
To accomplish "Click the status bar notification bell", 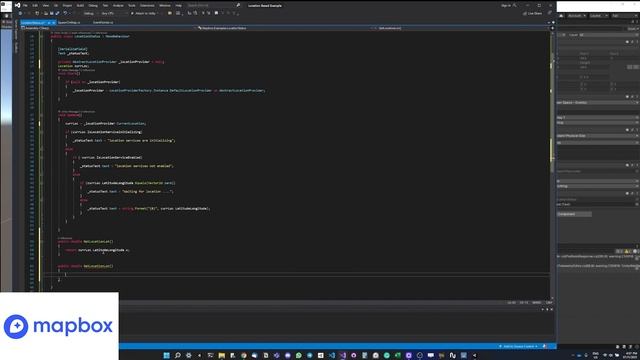I will tap(545, 347).
